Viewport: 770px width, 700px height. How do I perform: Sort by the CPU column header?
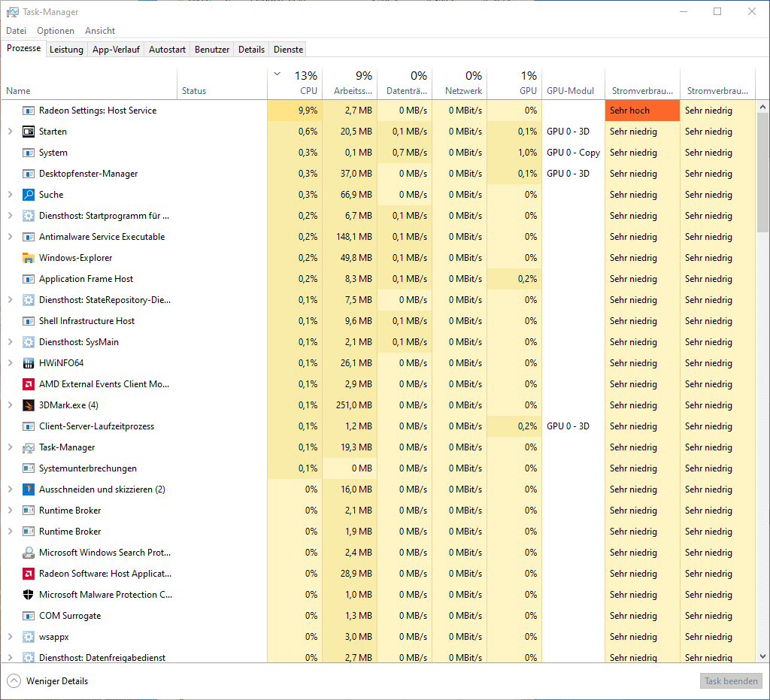[x=295, y=83]
